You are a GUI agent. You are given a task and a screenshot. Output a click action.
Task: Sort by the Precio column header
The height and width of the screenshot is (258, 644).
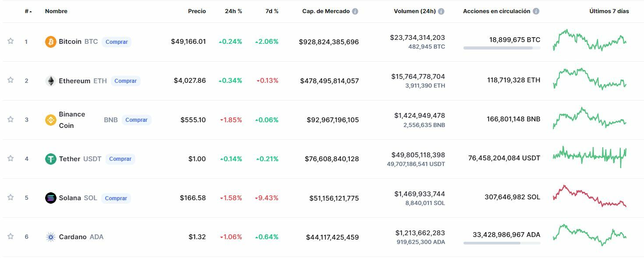point(197,11)
